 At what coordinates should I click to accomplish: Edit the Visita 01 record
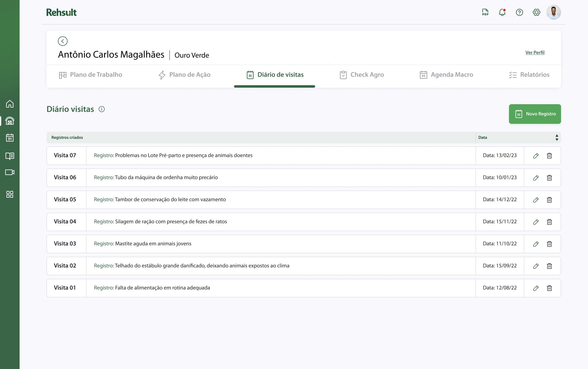[536, 288]
